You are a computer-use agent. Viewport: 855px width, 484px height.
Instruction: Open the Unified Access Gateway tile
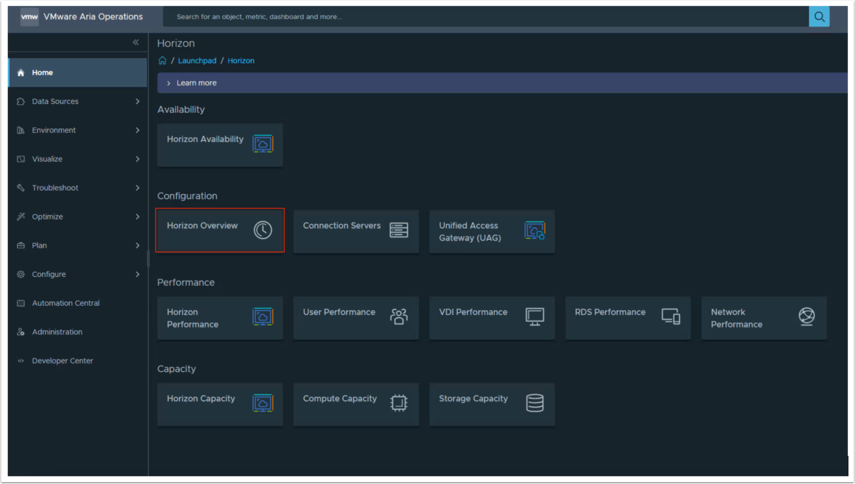[x=491, y=232]
